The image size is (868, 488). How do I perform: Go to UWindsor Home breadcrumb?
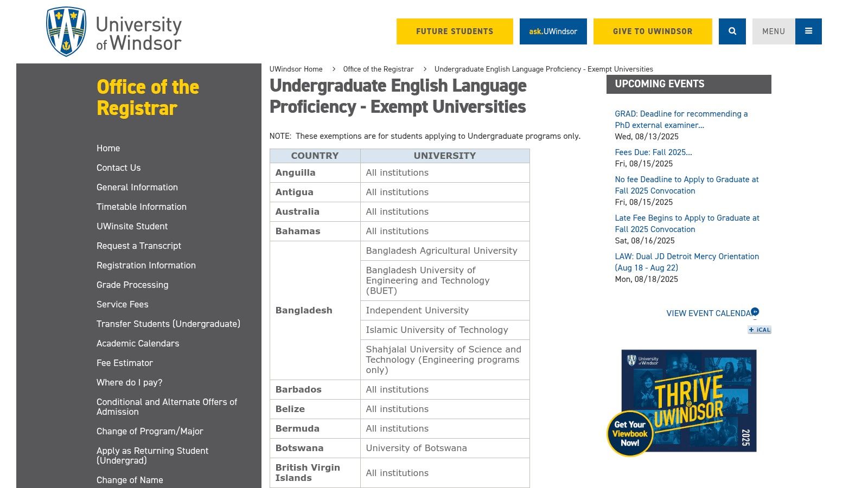296,69
